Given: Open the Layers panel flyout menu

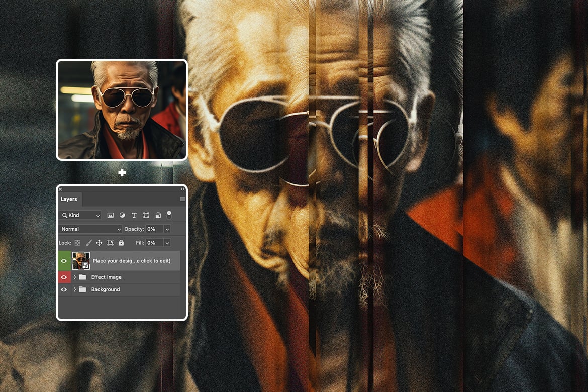Looking at the screenshot, I should (182, 199).
